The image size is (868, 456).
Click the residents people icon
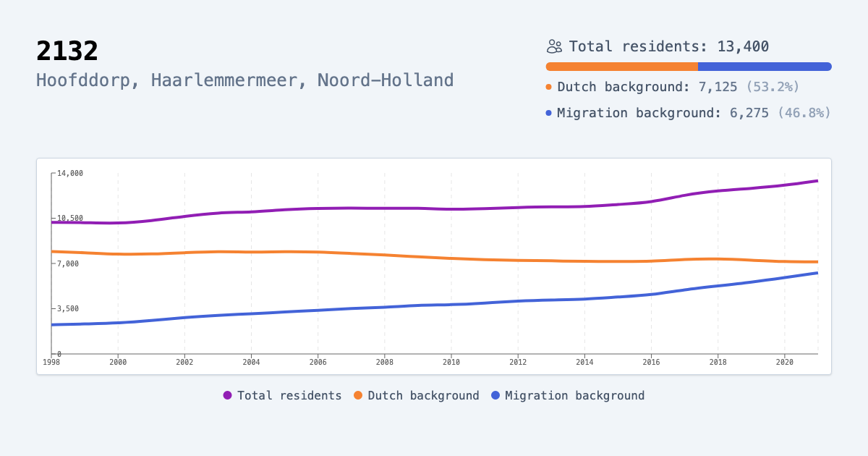[x=554, y=46]
